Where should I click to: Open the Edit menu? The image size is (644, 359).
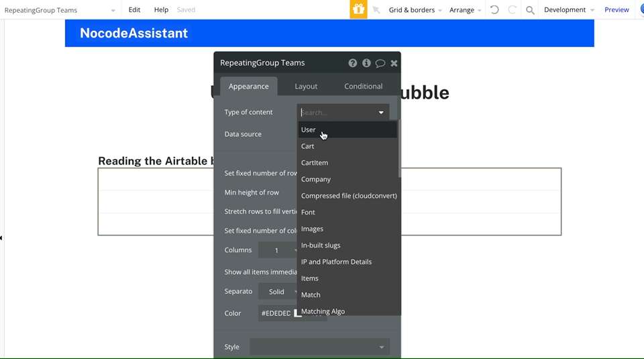point(134,9)
